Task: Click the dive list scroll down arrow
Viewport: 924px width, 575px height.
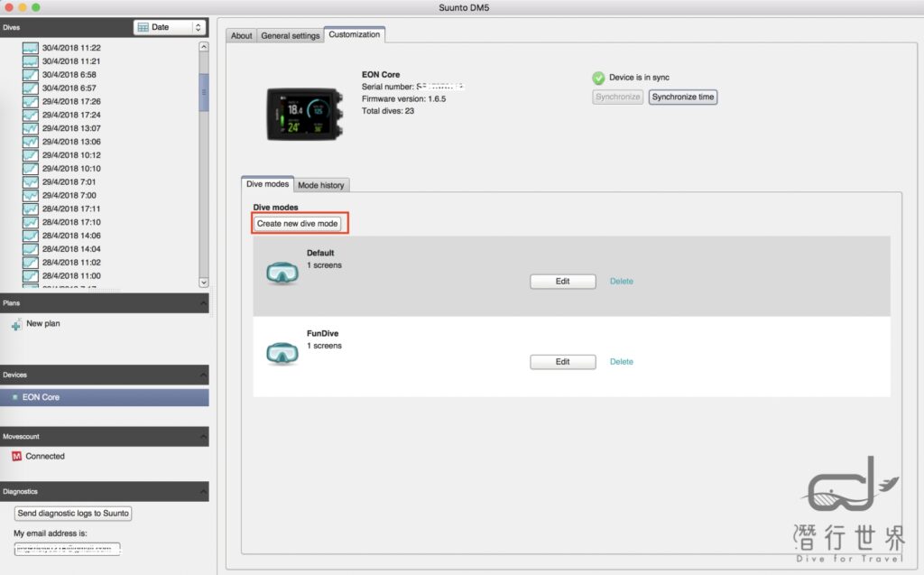Action: (203, 283)
